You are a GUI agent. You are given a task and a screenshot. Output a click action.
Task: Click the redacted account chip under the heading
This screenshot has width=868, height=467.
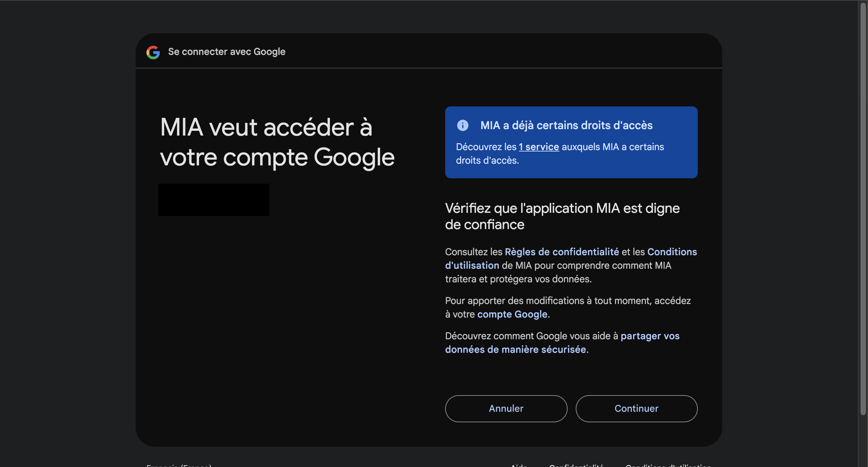coord(214,200)
